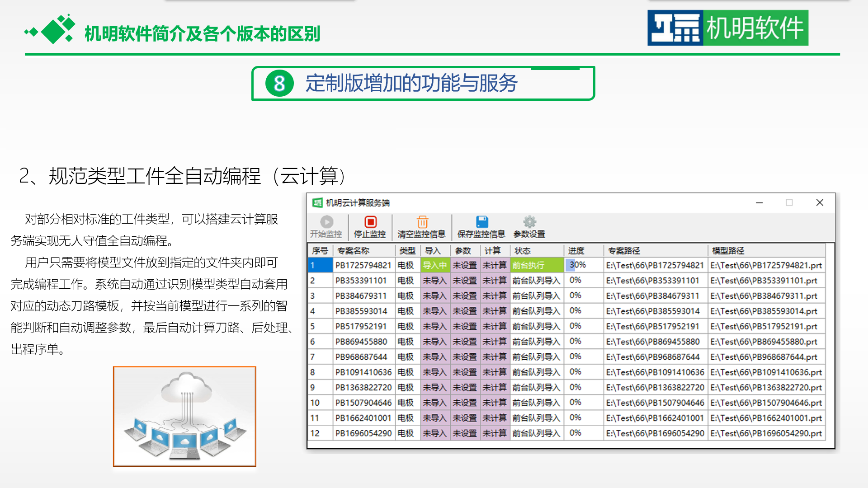Minimize the 机明云计算服务端 window
The image size is (868, 488).
pos(759,202)
